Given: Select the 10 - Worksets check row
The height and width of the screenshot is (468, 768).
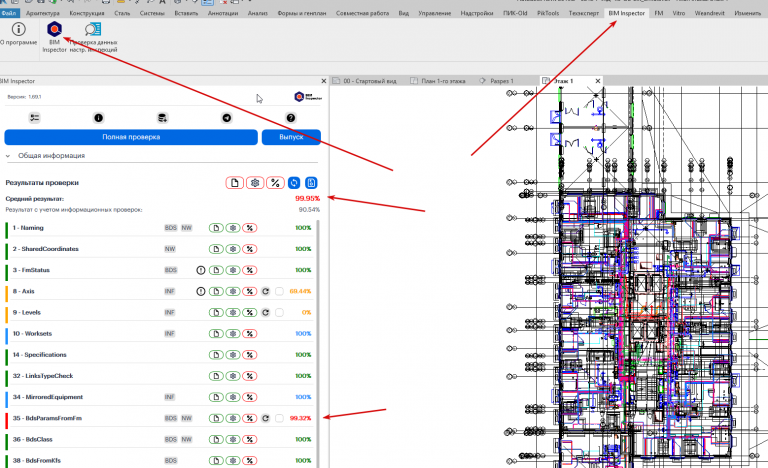Looking at the screenshot, I should tap(159, 334).
